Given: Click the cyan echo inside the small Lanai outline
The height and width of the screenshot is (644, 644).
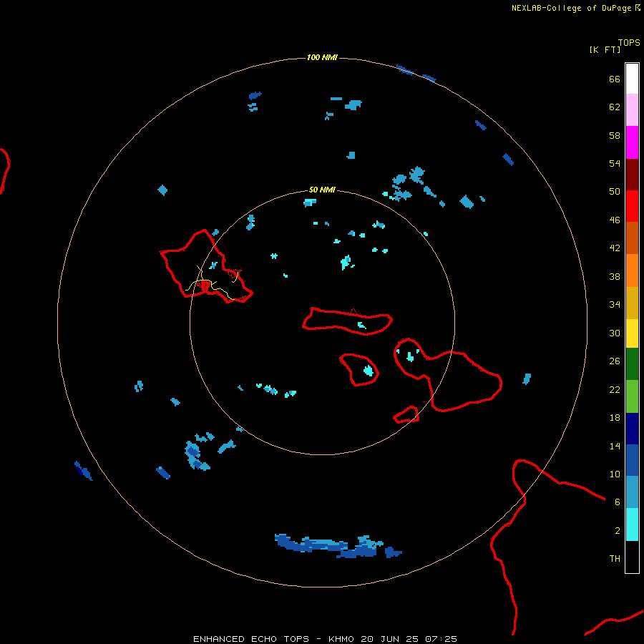Looking at the screenshot, I should tap(369, 371).
